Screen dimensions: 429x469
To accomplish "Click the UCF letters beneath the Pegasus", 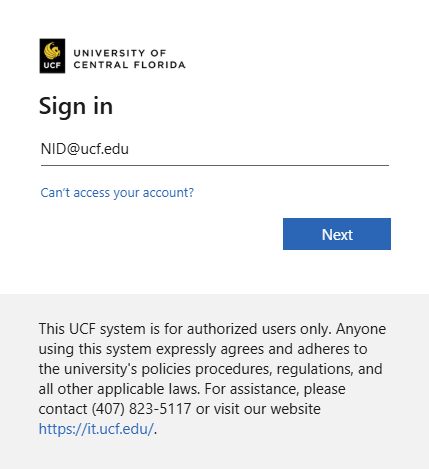I will tap(52, 65).
